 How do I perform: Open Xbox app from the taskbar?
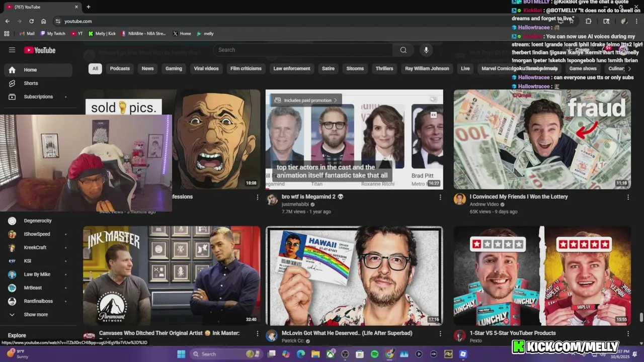coord(331,354)
